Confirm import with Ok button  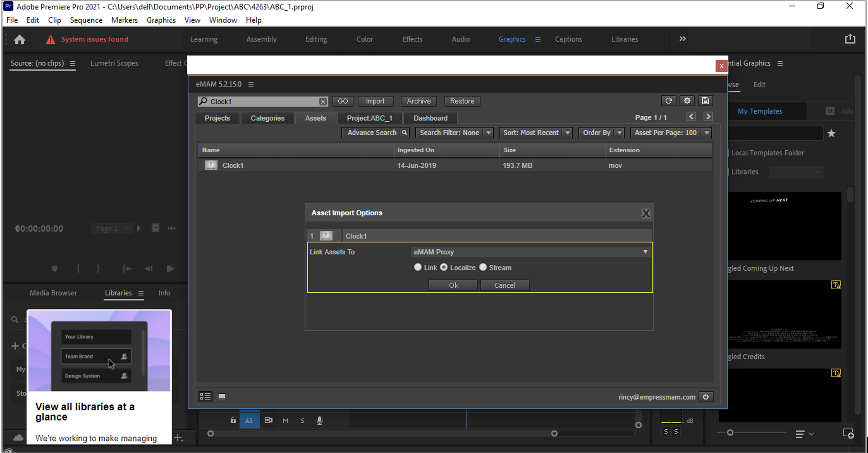[x=453, y=285]
